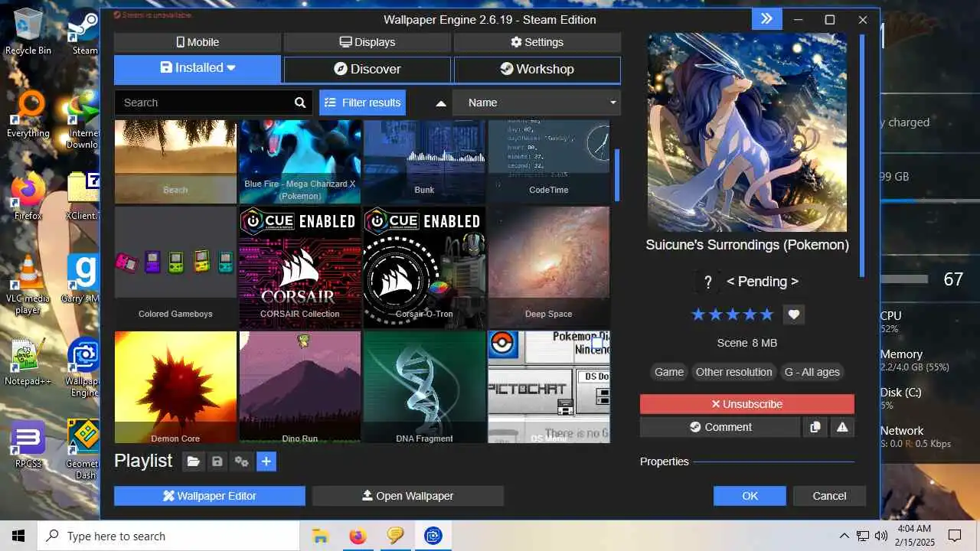
Task: Favorite wallpaper with heart icon
Action: pos(794,315)
